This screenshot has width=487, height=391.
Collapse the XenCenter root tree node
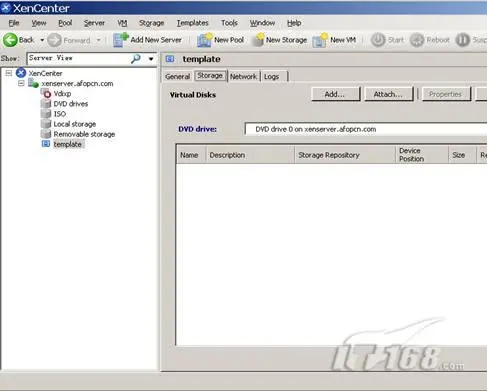pos(9,73)
